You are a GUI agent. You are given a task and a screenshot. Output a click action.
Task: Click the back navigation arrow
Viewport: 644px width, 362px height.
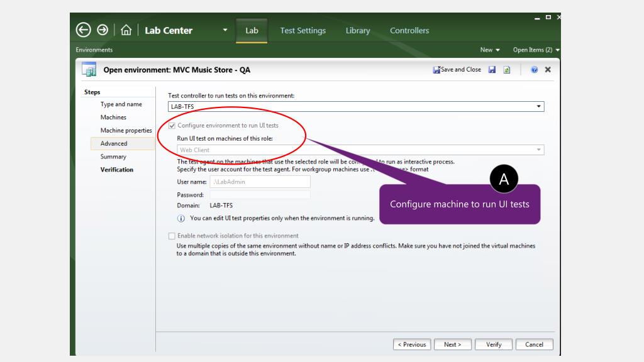84,30
